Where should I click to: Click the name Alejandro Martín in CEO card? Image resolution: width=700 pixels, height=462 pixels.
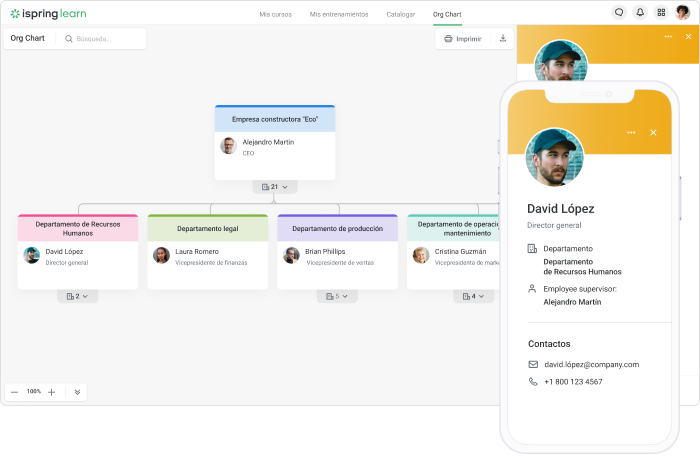[268, 142]
